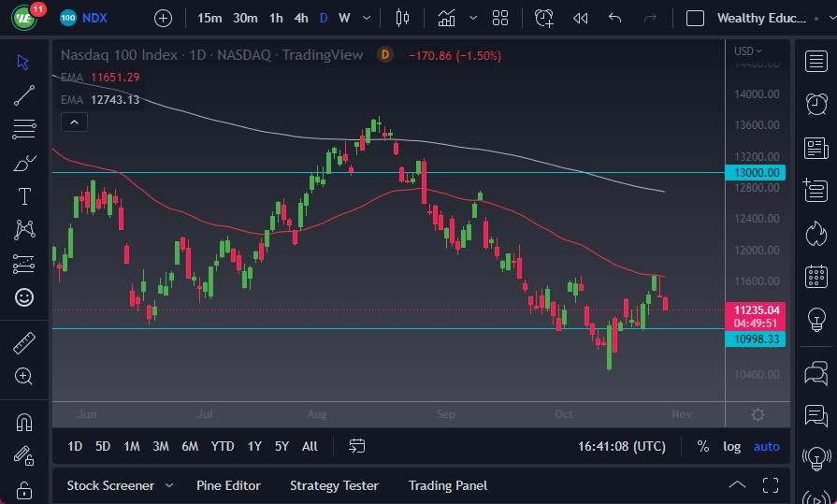Expand the timeframe interval dropdown arrow
The height and width of the screenshot is (504, 837).
(x=367, y=18)
